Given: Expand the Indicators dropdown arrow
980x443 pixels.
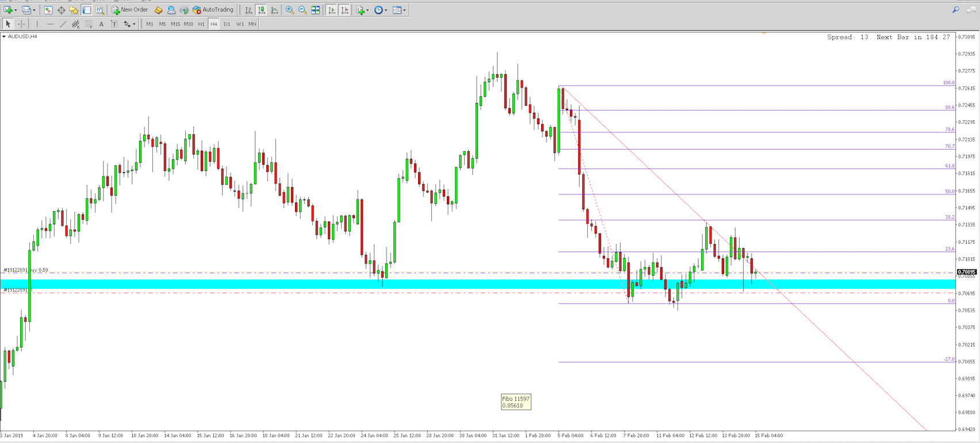Looking at the screenshot, I should tap(367, 10).
